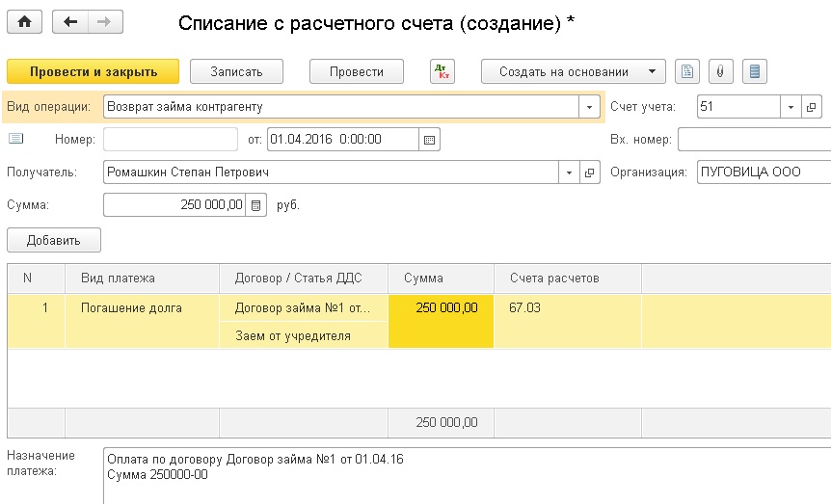Expand Счет учета dropdown
The width and height of the screenshot is (831, 504).
coord(791,107)
